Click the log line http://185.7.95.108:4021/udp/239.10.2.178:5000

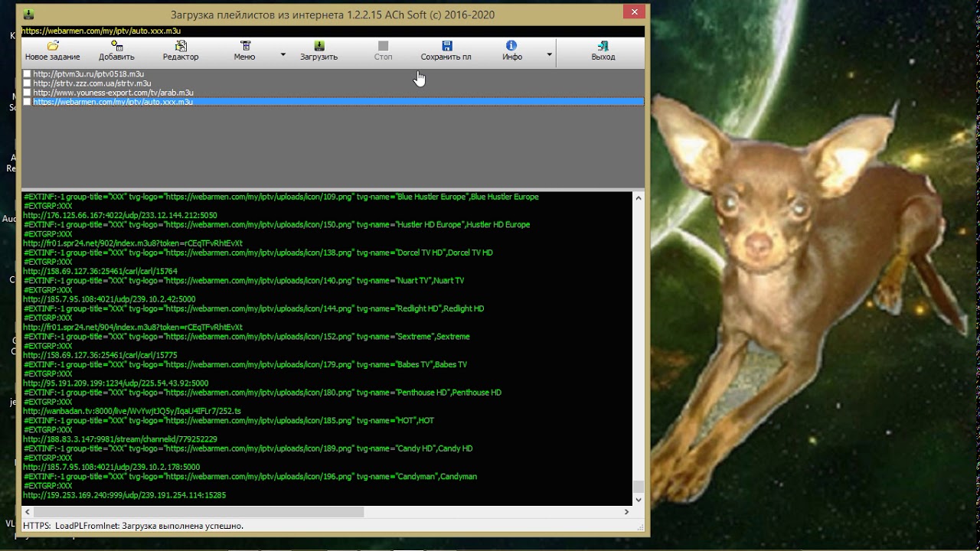(112, 467)
